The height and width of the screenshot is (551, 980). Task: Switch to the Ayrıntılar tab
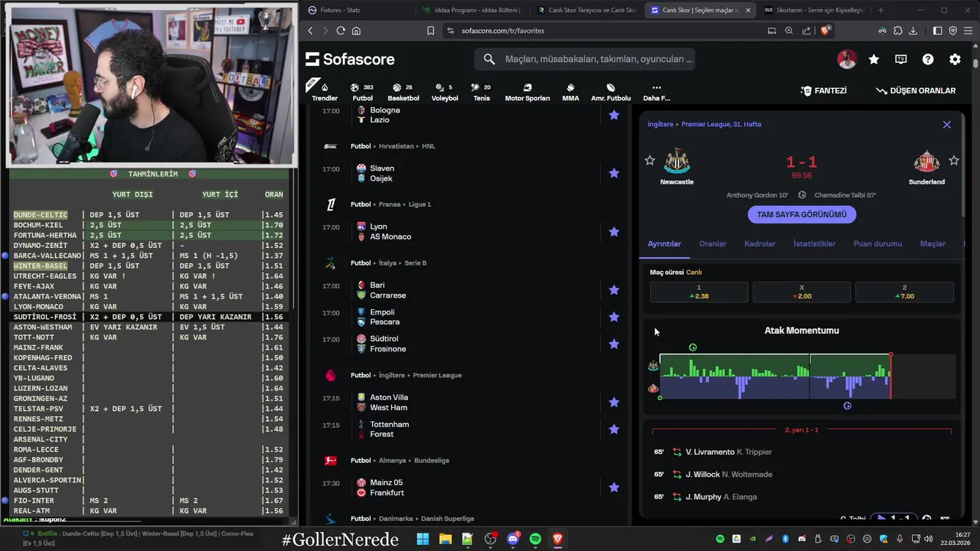(665, 243)
